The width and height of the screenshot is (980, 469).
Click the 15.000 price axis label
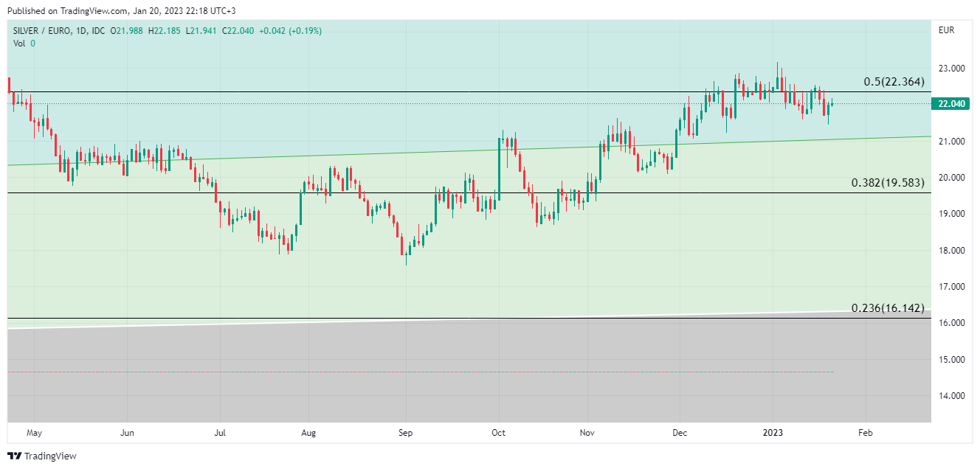tap(951, 360)
